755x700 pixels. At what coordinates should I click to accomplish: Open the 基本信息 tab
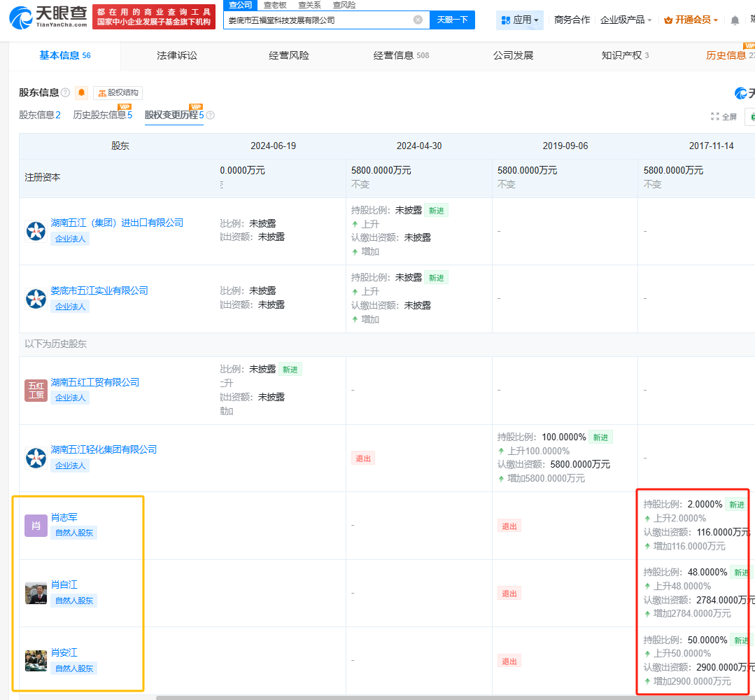pos(65,55)
